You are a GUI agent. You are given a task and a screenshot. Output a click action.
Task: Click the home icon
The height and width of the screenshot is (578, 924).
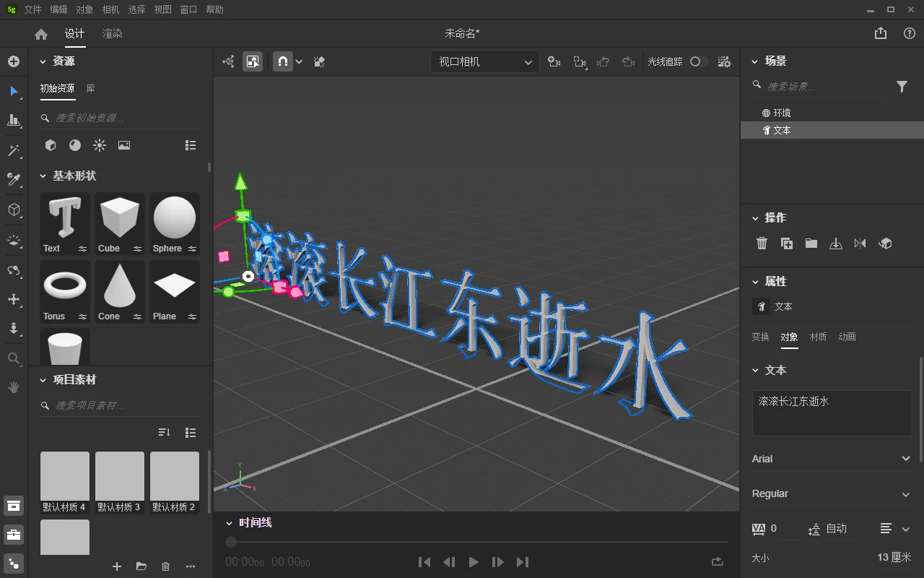coord(41,34)
